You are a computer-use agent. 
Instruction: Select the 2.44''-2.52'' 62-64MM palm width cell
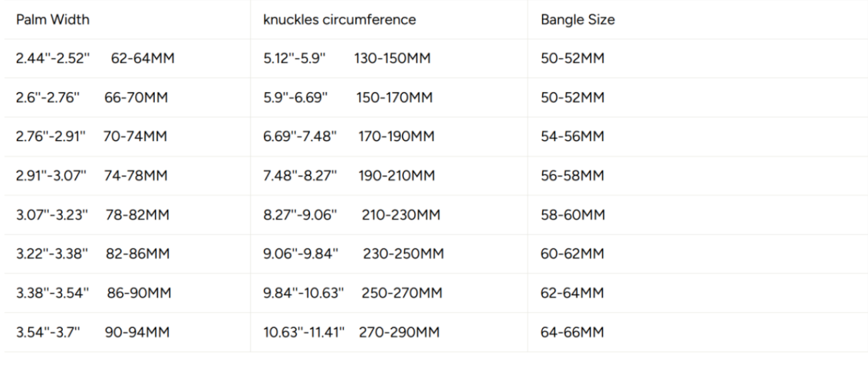pyautogui.click(x=95, y=59)
